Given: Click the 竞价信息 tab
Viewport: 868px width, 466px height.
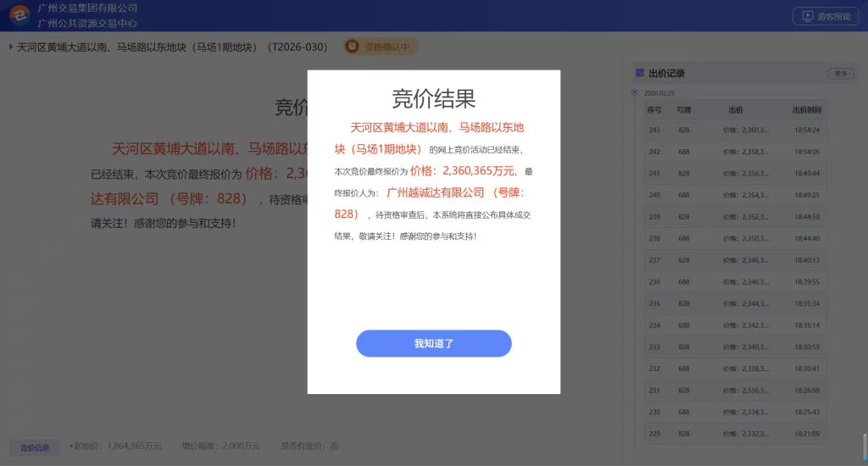Looking at the screenshot, I should tap(34, 447).
